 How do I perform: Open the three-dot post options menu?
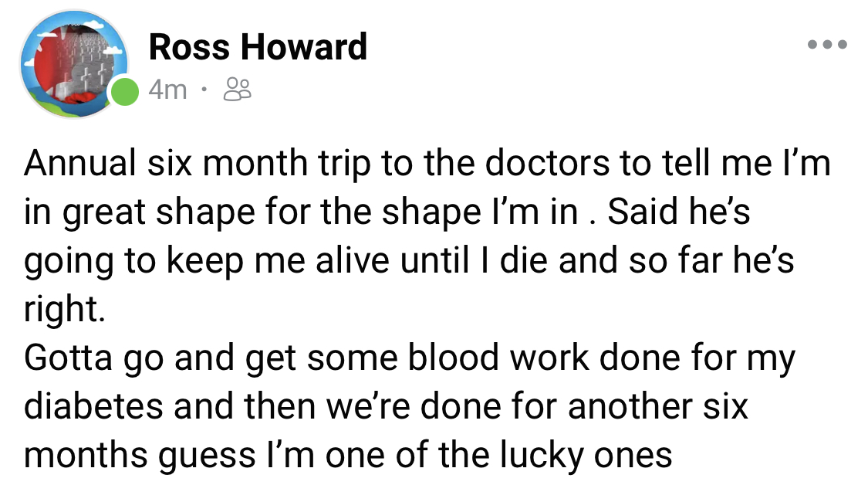point(827,45)
